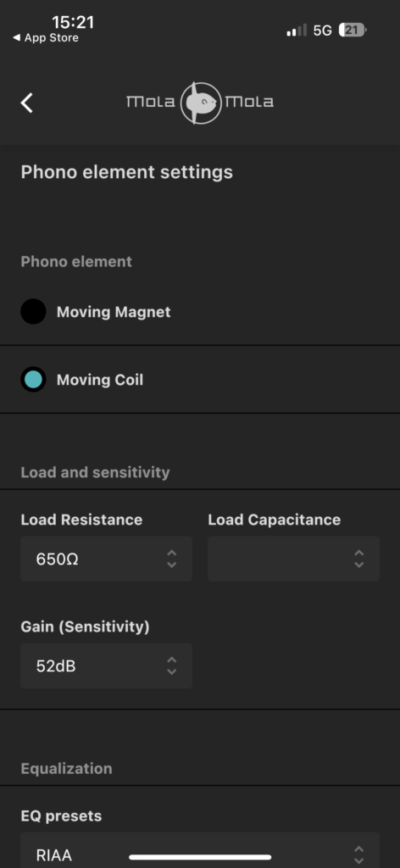Tap the Moving Coil text label
Viewport: 400px width, 868px height.
100,380
